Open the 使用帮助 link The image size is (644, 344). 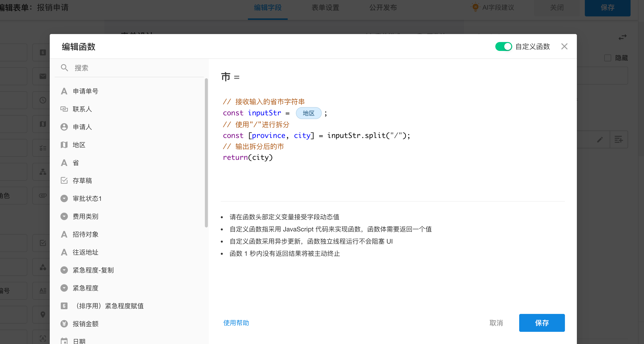[x=236, y=323]
